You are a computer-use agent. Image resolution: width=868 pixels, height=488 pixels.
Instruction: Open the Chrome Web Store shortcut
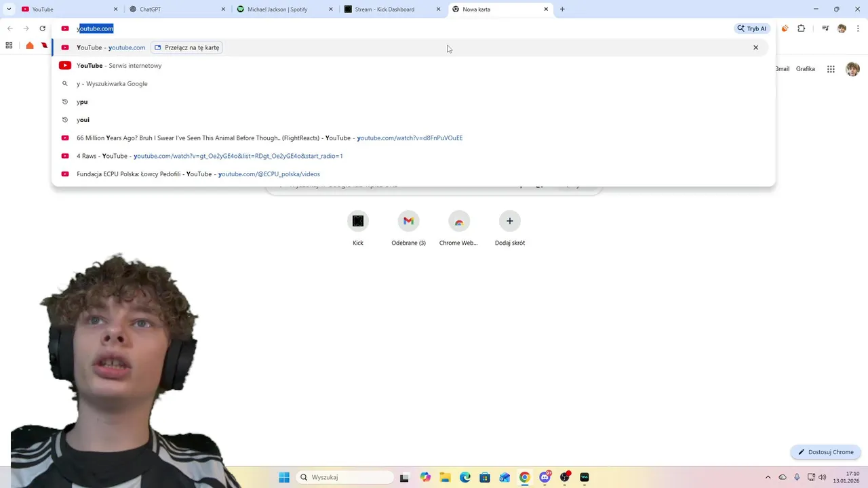pos(459,228)
